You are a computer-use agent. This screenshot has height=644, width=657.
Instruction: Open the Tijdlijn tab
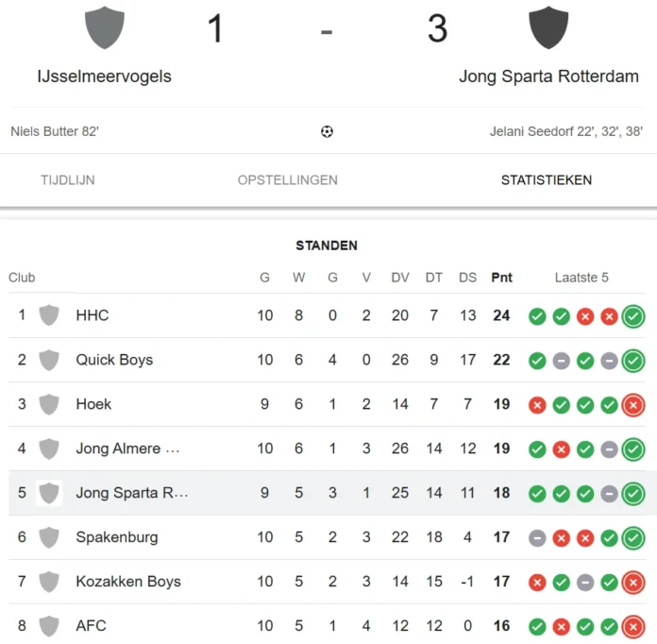point(68,180)
